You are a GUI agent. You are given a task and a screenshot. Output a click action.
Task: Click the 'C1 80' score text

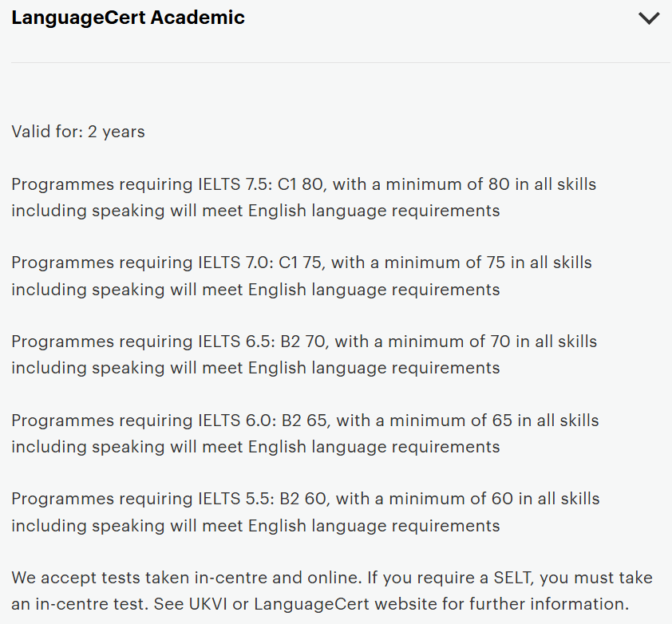point(302,184)
